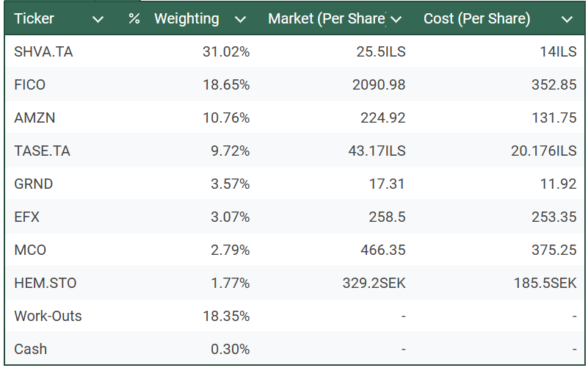Select the 14ILS cost cell

click(x=559, y=51)
